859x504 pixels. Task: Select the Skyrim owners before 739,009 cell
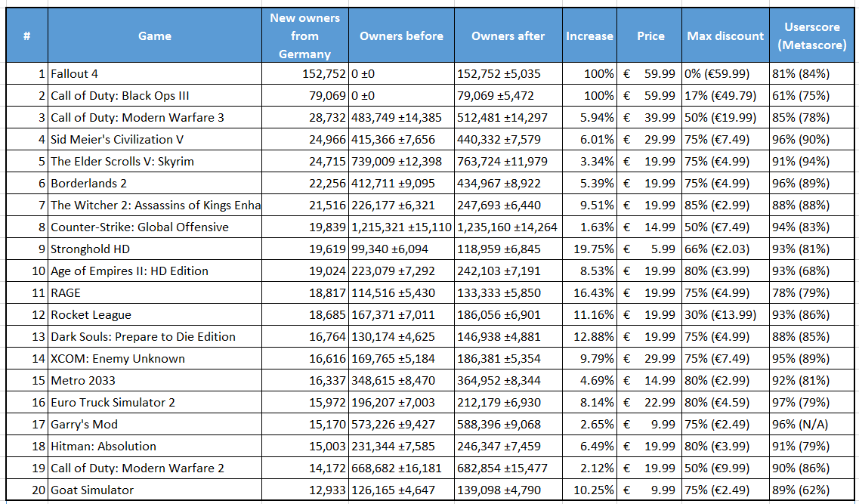coord(402,161)
